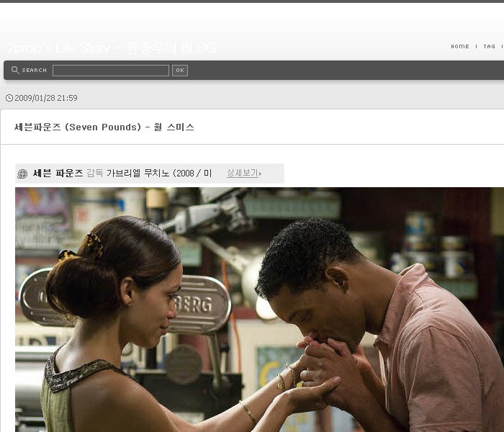Select the post date 2009/01/28 21:59
Viewport: 504px width, 432px height.
pyautogui.click(x=46, y=98)
